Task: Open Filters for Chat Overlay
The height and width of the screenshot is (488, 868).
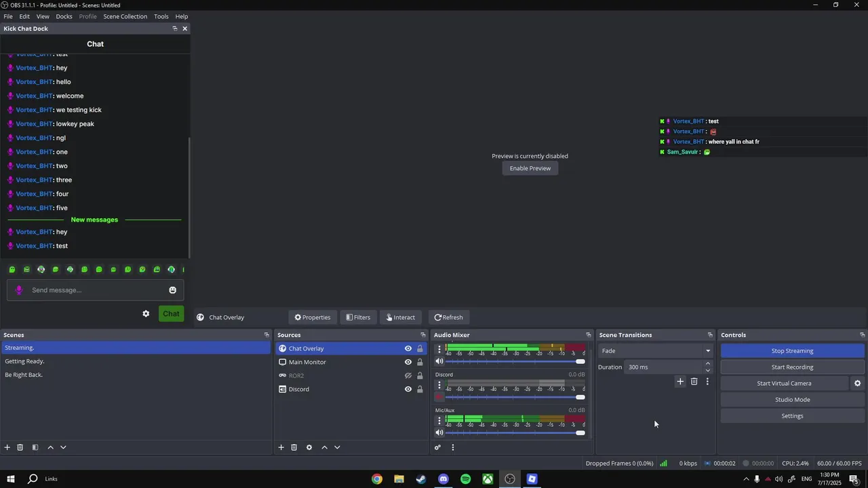Action: click(x=358, y=317)
